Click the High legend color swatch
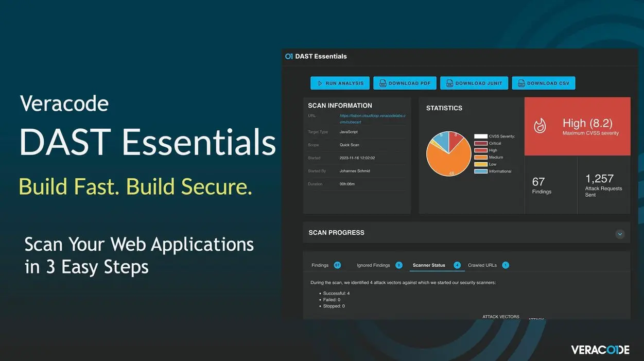 click(481, 150)
